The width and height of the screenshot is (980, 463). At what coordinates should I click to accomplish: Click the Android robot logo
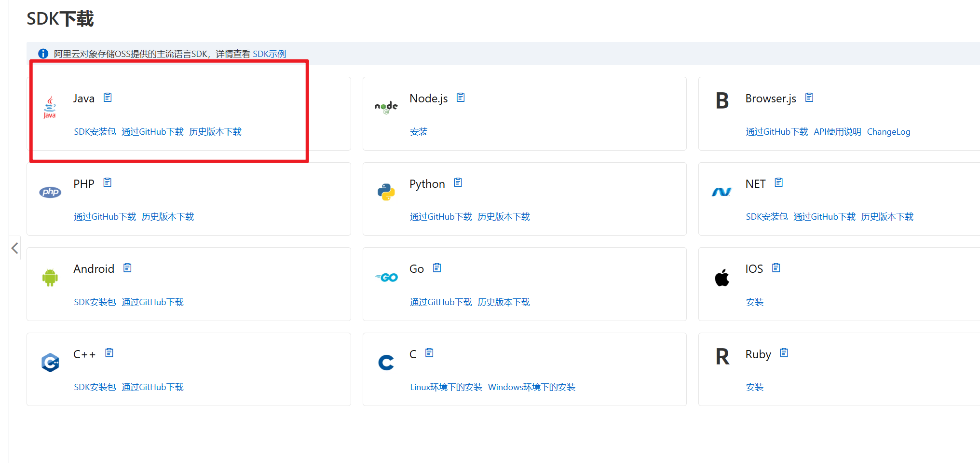point(50,278)
